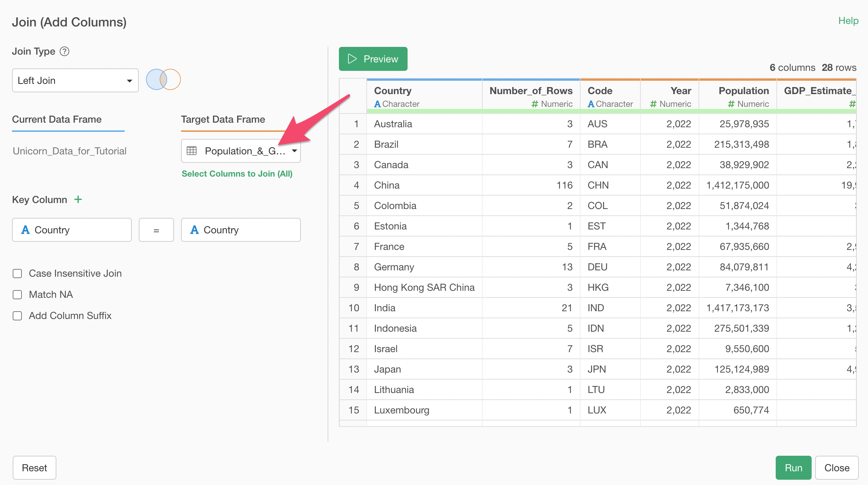868x485 pixels.
Task: Open the equals operator selector
Action: point(156,230)
